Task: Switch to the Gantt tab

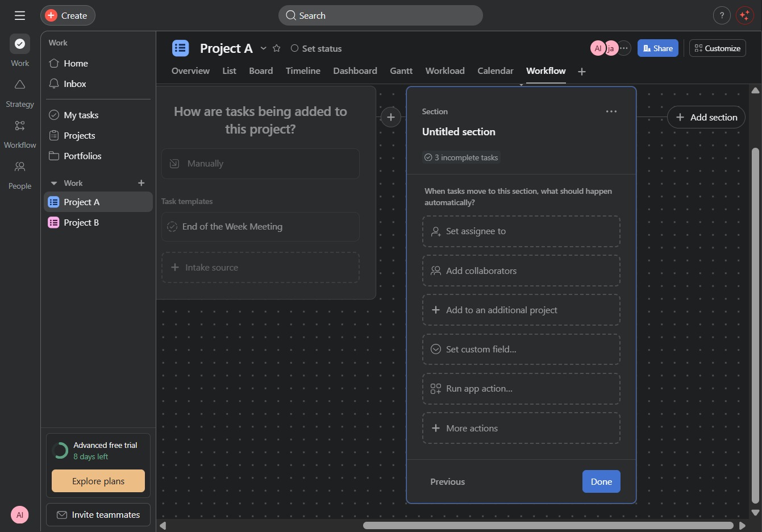Action: click(401, 71)
